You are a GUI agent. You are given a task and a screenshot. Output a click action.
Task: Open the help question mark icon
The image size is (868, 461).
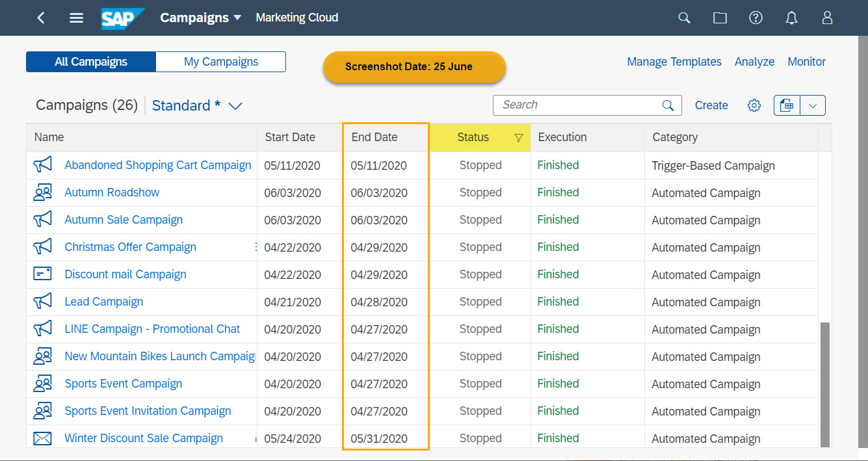tap(756, 18)
